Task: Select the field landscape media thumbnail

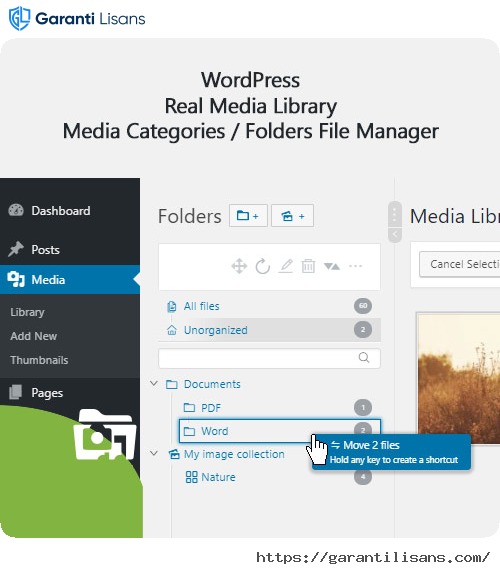Action: coord(459,378)
